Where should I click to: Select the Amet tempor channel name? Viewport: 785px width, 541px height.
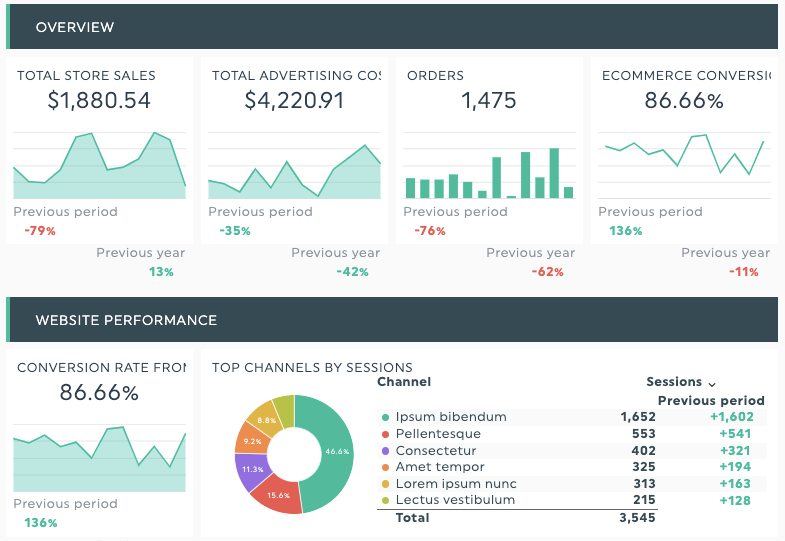[x=440, y=467]
